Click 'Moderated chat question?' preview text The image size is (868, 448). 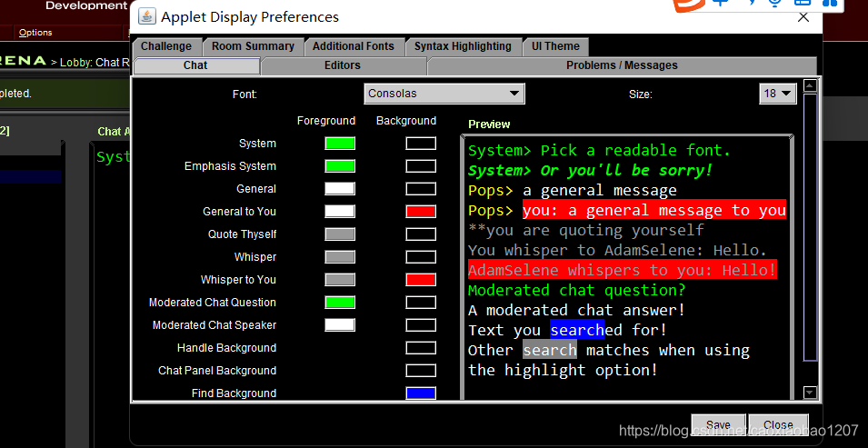click(x=577, y=290)
